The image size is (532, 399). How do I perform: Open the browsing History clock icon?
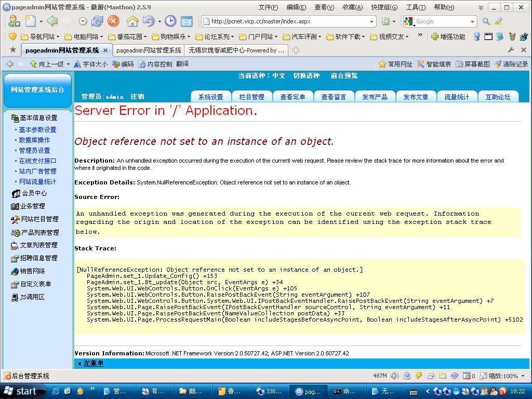pos(170,21)
